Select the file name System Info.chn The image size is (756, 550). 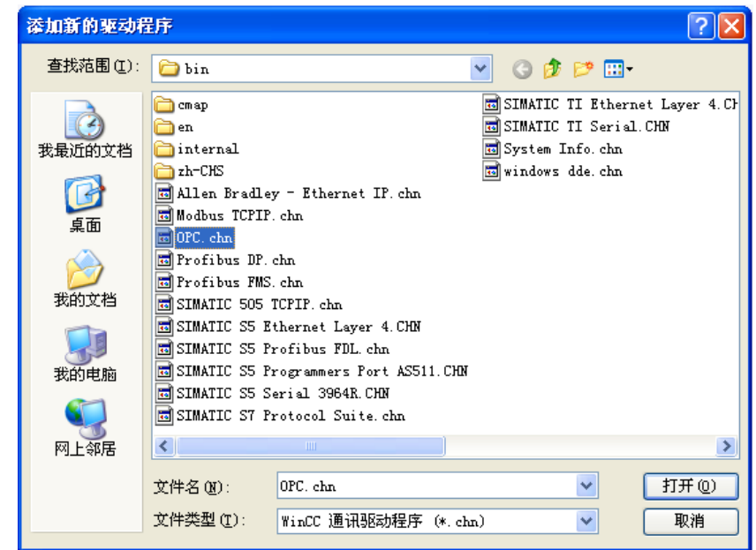click(x=563, y=149)
